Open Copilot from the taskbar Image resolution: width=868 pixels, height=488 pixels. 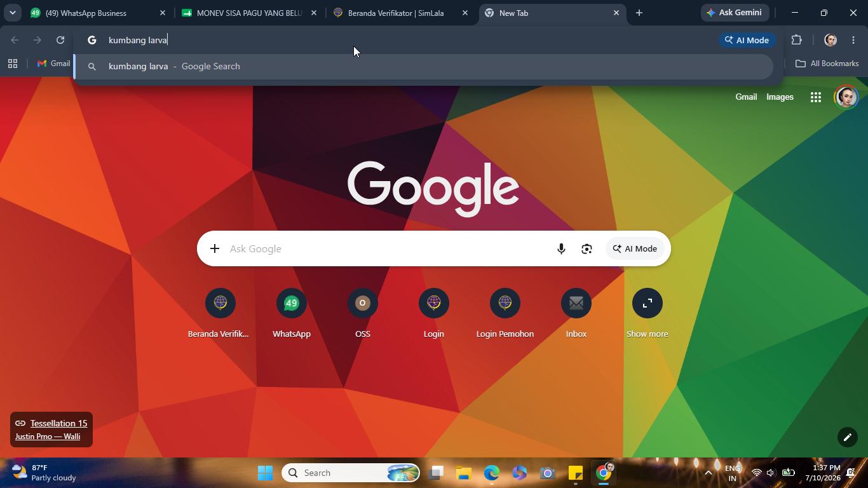click(520, 473)
